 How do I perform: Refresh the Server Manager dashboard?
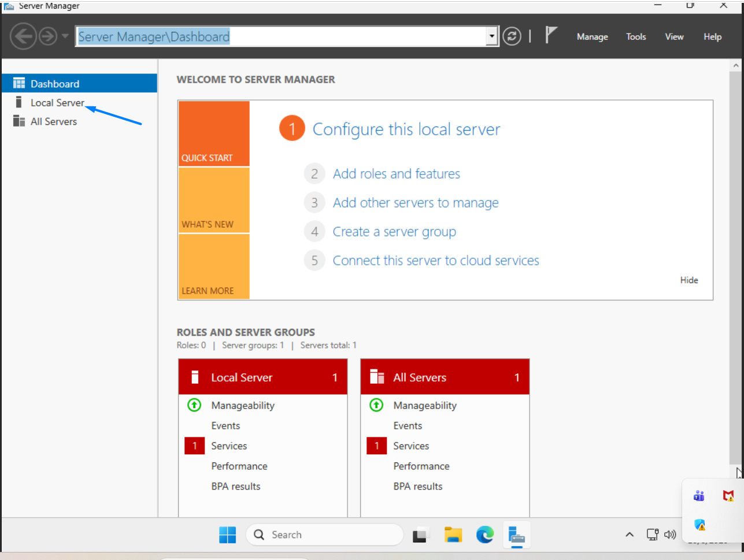[x=512, y=36]
